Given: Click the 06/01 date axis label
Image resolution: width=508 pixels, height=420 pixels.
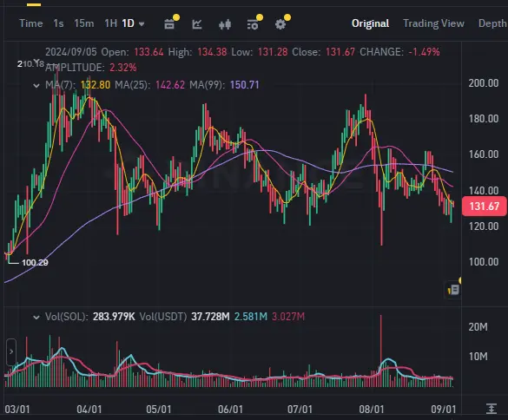Looking at the screenshot, I should pyautogui.click(x=230, y=409).
